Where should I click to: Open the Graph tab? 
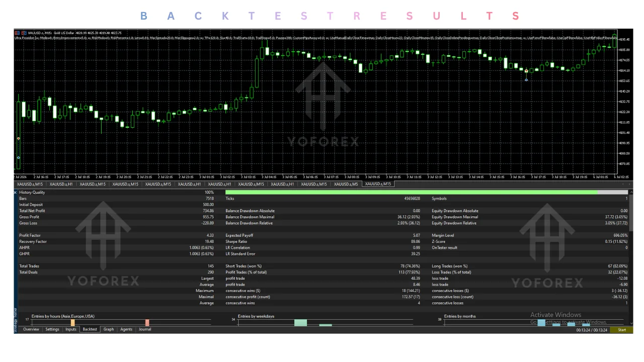109,329
